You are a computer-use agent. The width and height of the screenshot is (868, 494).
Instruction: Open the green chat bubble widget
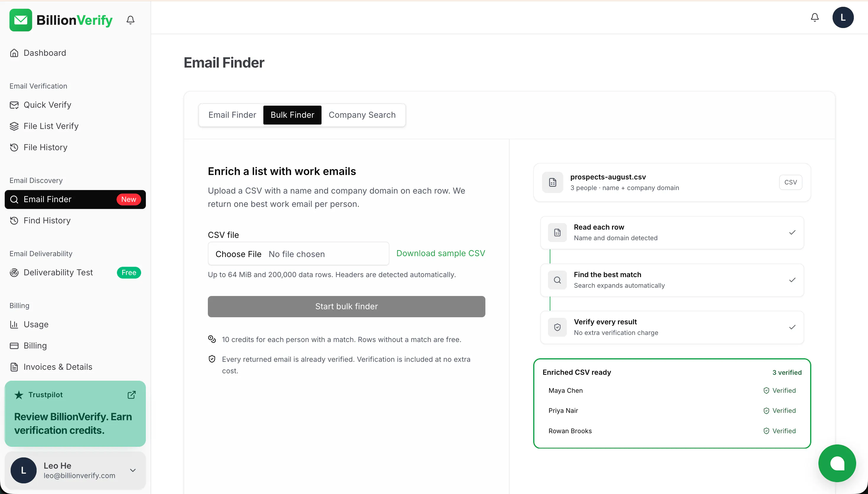tap(837, 463)
